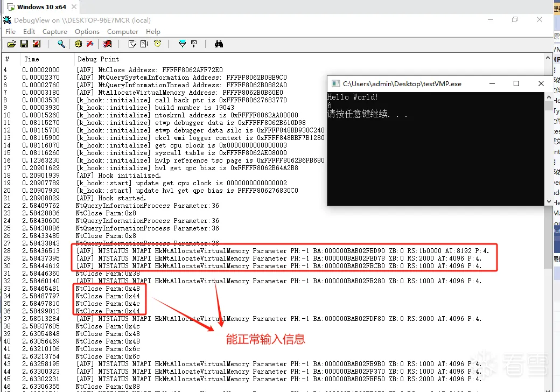Maximize the testVMP.exe console window
The width and height of the screenshot is (560, 392).
(x=516, y=83)
